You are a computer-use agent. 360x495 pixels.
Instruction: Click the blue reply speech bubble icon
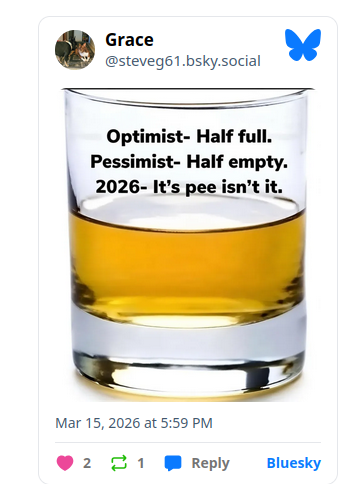tap(173, 463)
